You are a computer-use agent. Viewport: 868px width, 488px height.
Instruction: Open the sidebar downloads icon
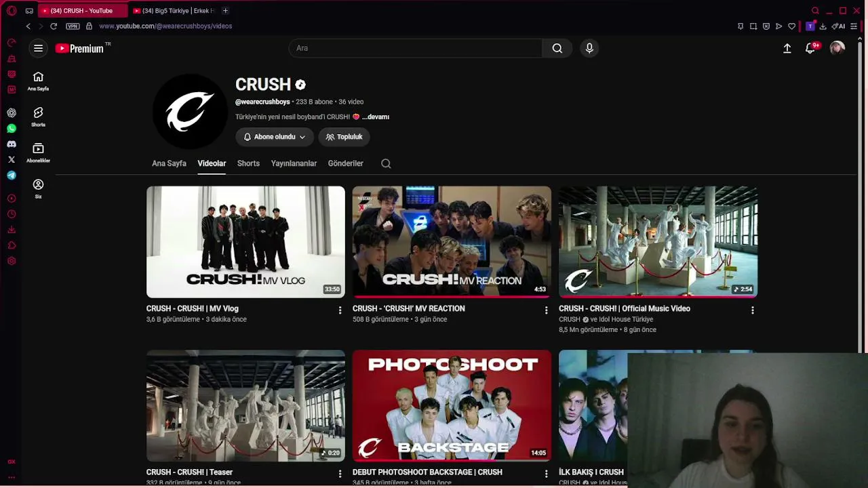point(12,230)
